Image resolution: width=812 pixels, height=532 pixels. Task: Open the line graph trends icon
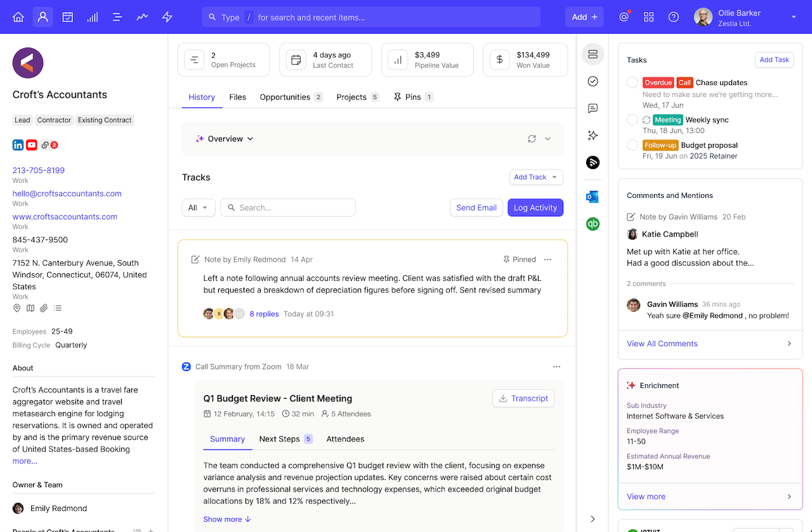[x=142, y=17]
